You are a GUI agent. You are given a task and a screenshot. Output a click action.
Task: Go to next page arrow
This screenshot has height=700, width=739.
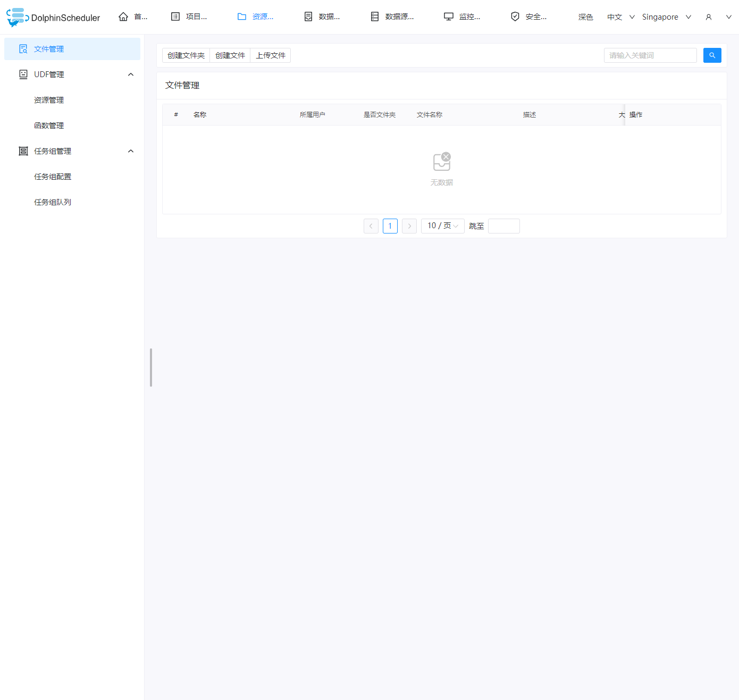point(409,226)
